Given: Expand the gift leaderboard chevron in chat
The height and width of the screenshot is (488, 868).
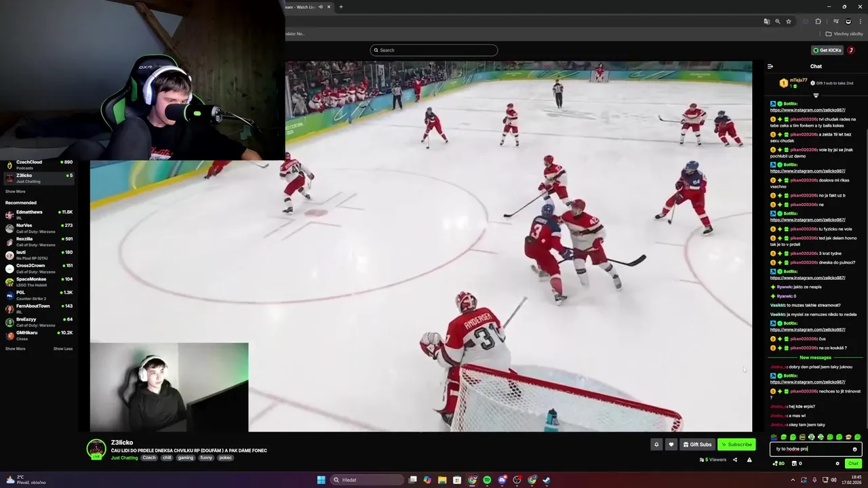Looking at the screenshot, I should click(x=816, y=96).
